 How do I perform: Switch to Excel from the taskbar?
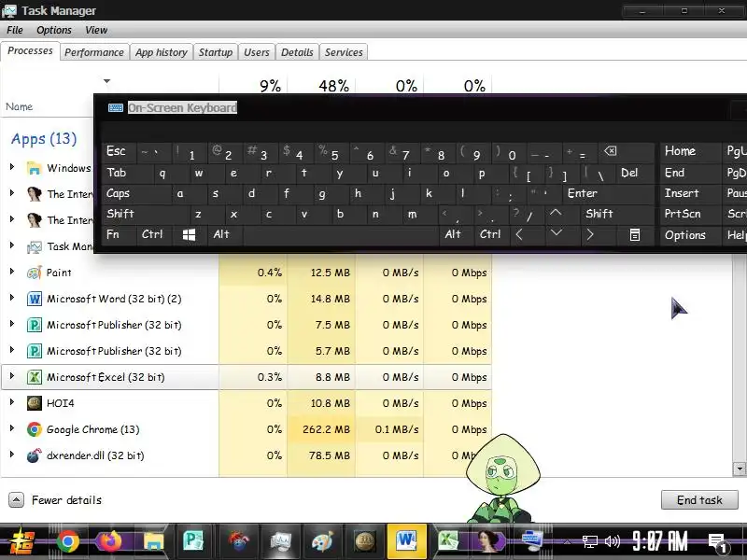tap(448, 542)
